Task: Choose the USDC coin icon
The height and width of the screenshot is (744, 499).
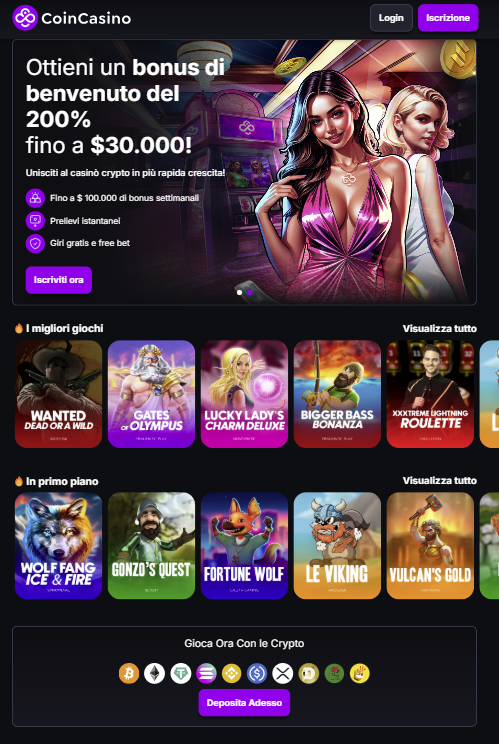Action: (x=257, y=673)
